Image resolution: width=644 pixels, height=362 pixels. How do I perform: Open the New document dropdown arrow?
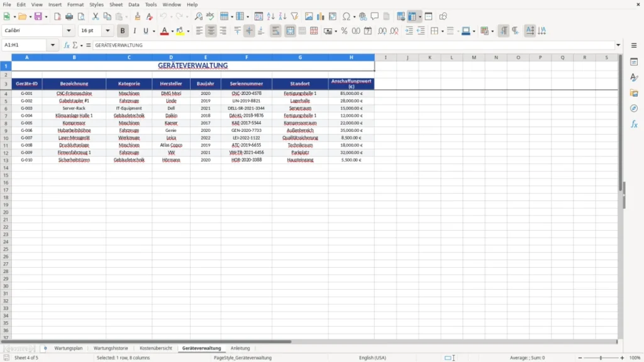coord(14,17)
